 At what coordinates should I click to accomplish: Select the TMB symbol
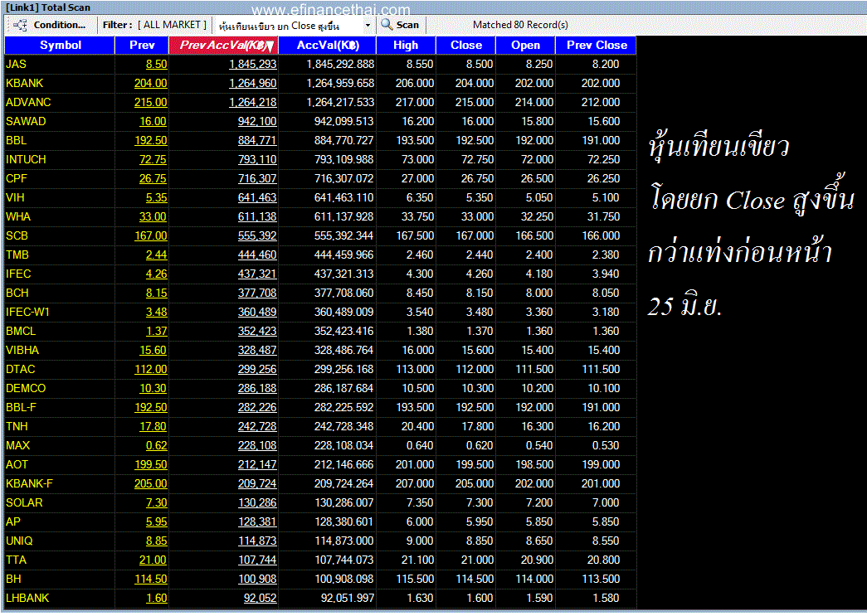click(17, 255)
